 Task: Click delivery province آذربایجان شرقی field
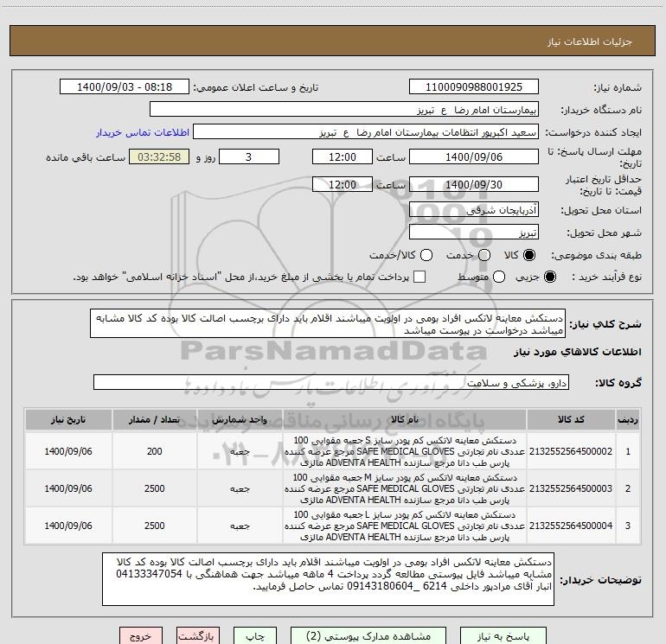474,209
